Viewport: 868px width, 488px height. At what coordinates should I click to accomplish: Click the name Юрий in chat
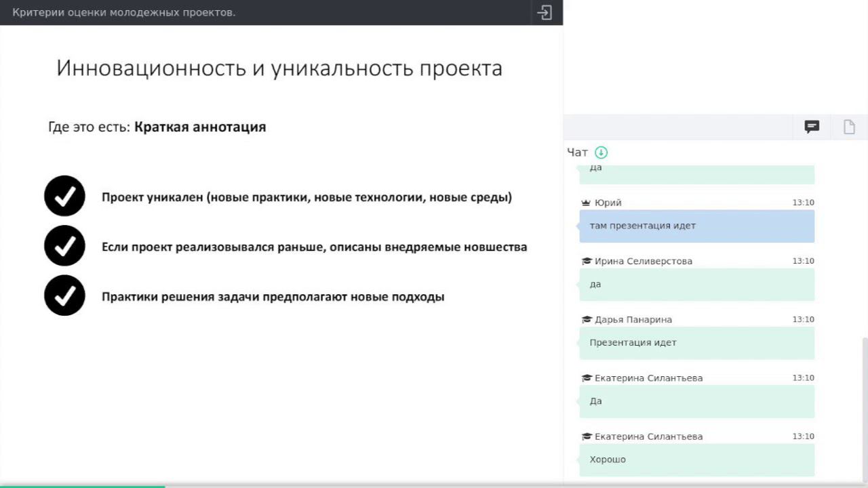pos(608,203)
